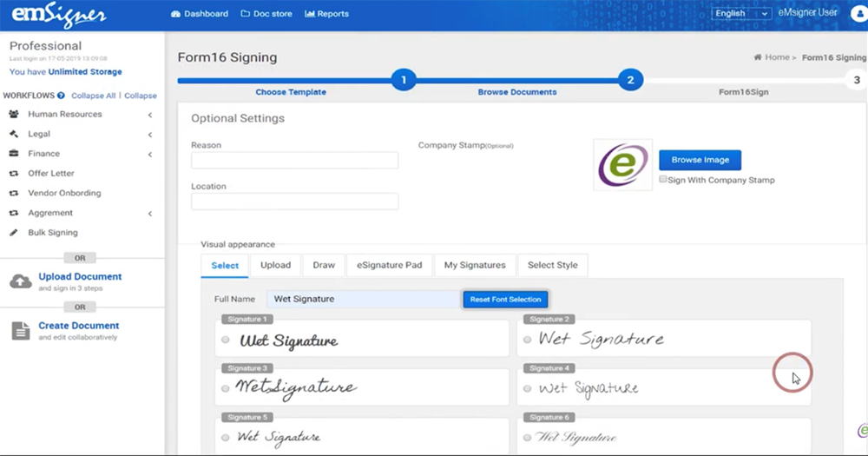This screenshot has width=868, height=456.
Task: Click the Reports chart icon
Action: pos(310,14)
